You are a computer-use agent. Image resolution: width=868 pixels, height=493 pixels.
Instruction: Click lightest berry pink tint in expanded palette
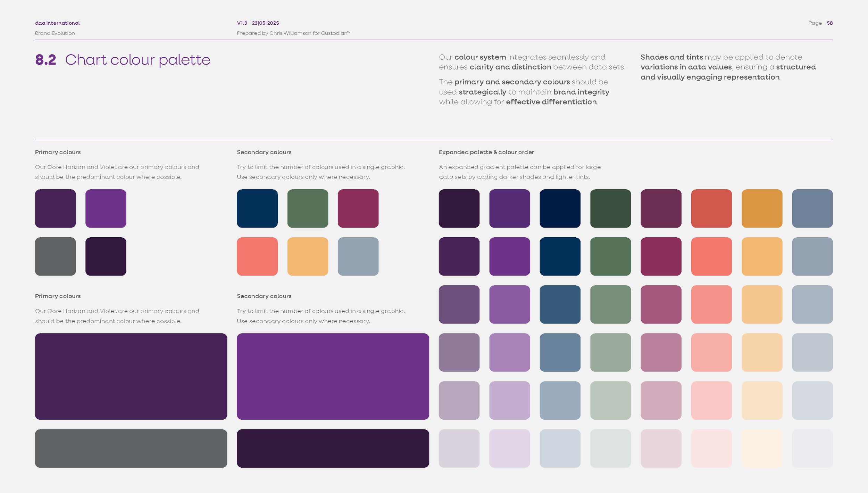click(x=661, y=448)
